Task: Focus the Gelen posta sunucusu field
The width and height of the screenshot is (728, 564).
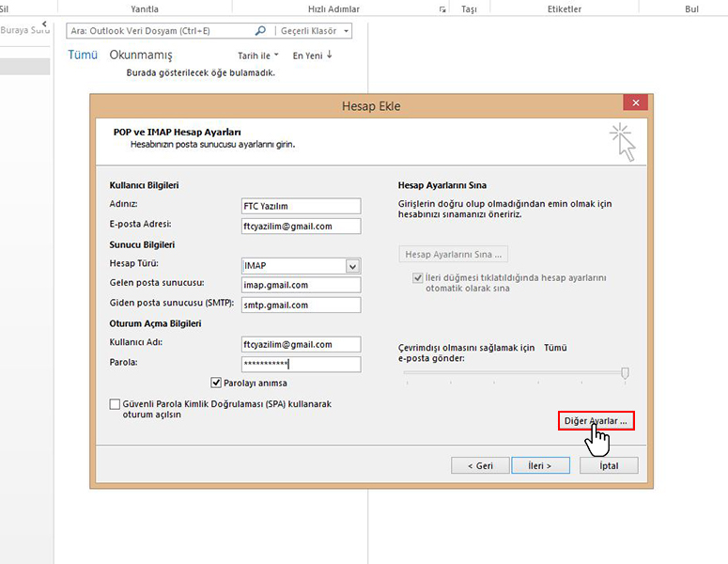Action: 301,285
